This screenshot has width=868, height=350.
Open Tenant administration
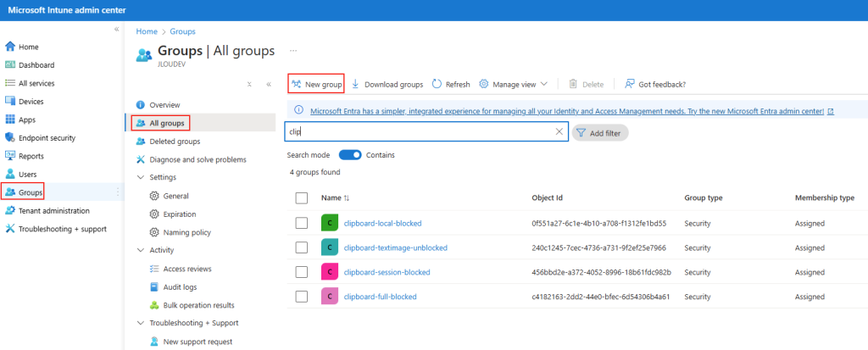tap(53, 210)
